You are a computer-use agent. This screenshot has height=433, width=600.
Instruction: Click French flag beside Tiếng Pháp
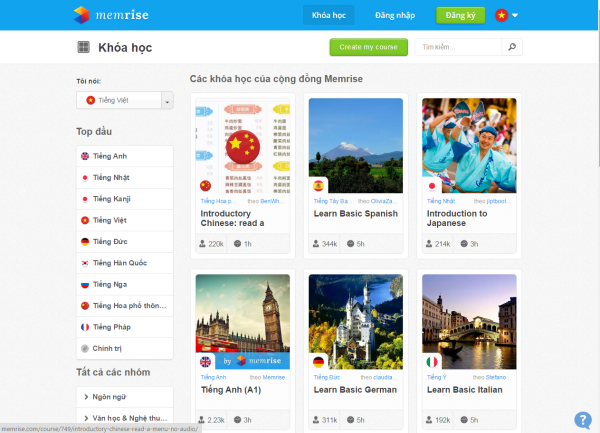[85, 327]
